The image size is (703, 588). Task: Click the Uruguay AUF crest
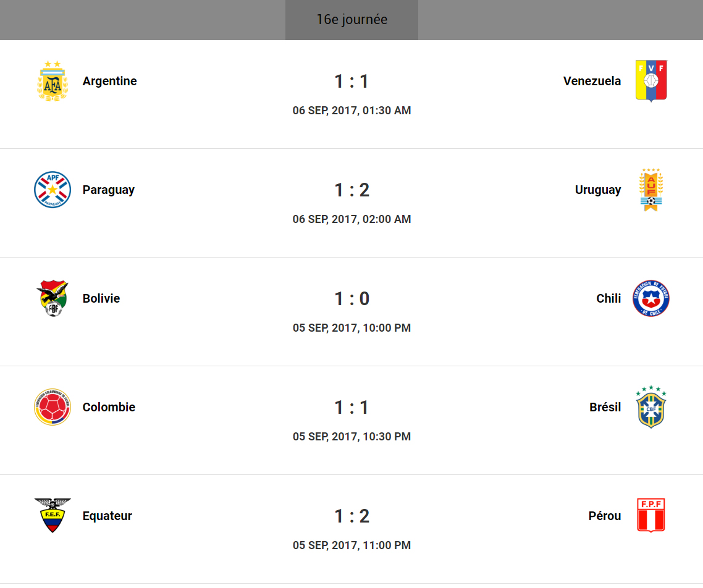point(651,190)
